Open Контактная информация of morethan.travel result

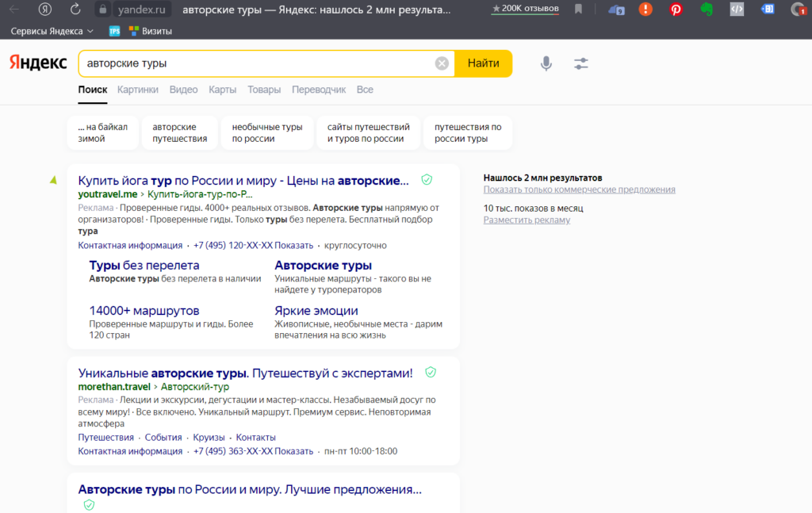pyautogui.click(x=130, y=451)
